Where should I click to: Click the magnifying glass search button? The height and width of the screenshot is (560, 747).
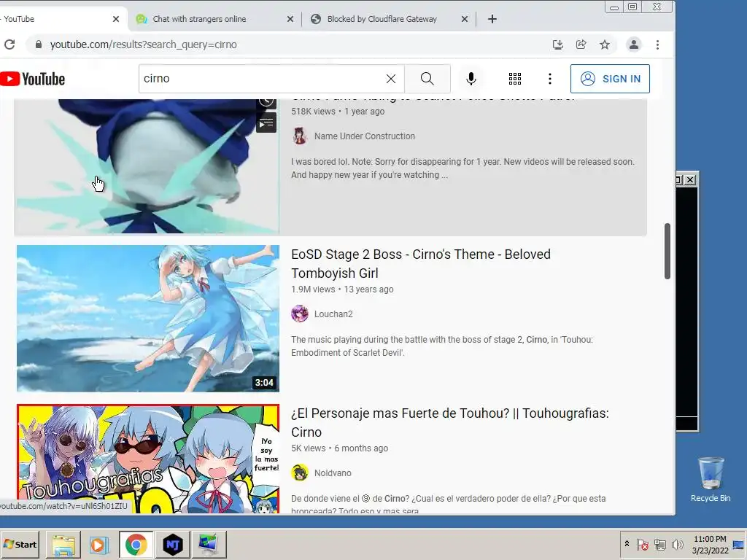[427, 79]
